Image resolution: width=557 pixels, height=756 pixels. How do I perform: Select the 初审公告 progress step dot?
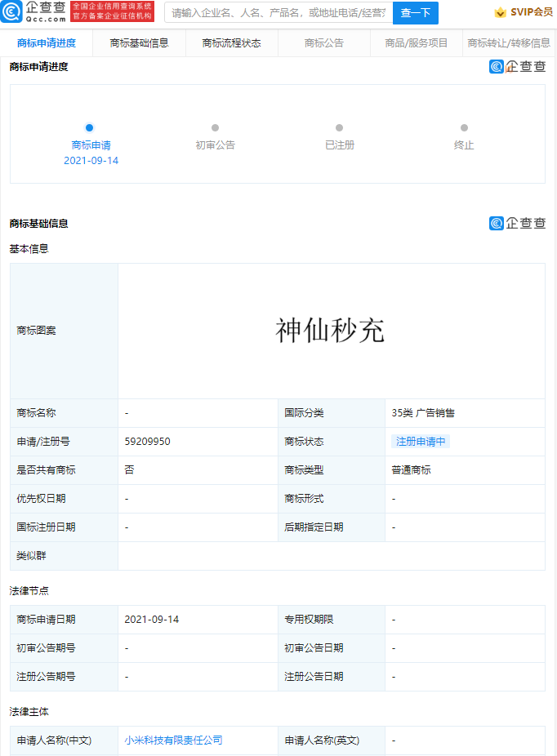[215, 127]
